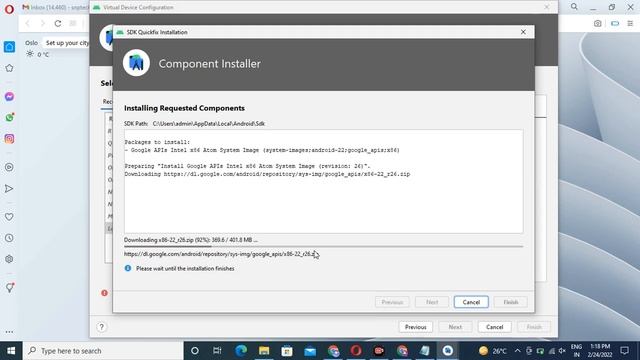This screenshot has width=640, height=360.
Task: Open the Windows Start menu
Action: click(11, 351)
